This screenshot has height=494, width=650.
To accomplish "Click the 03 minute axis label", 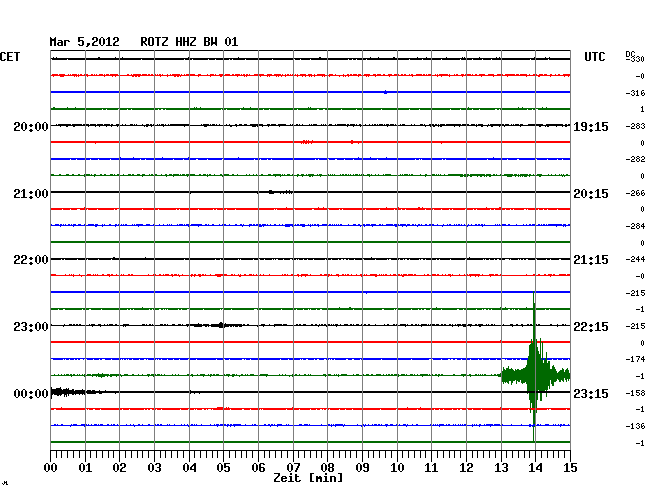I will point(154,467).
